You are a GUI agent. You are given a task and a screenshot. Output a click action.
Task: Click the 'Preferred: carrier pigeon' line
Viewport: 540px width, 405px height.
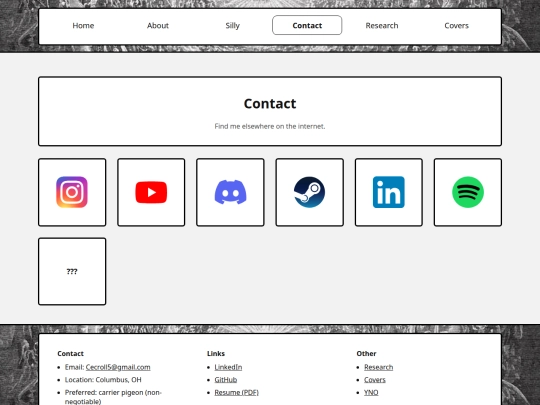113,397
